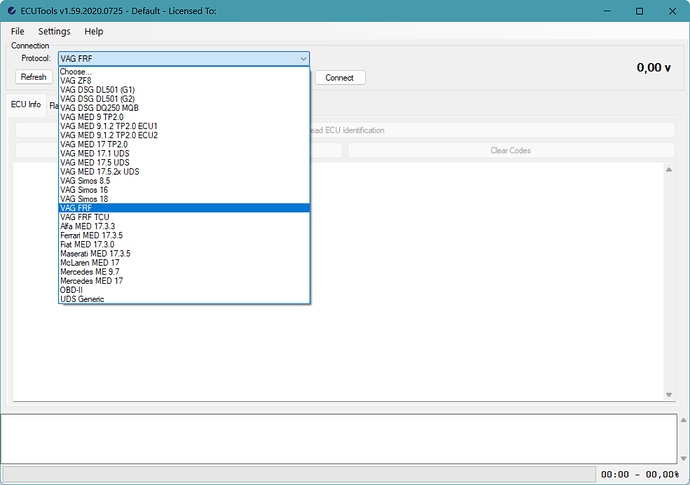Open the Help menu

[94, 31]
